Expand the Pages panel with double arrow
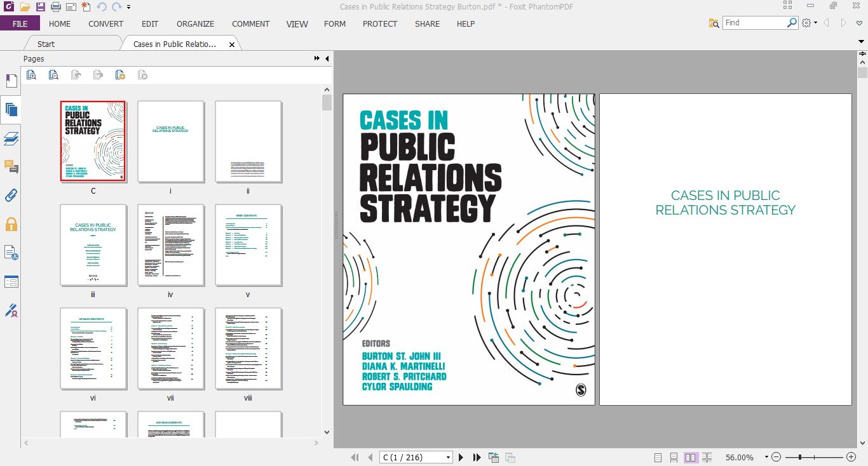 tap(317, 58)
